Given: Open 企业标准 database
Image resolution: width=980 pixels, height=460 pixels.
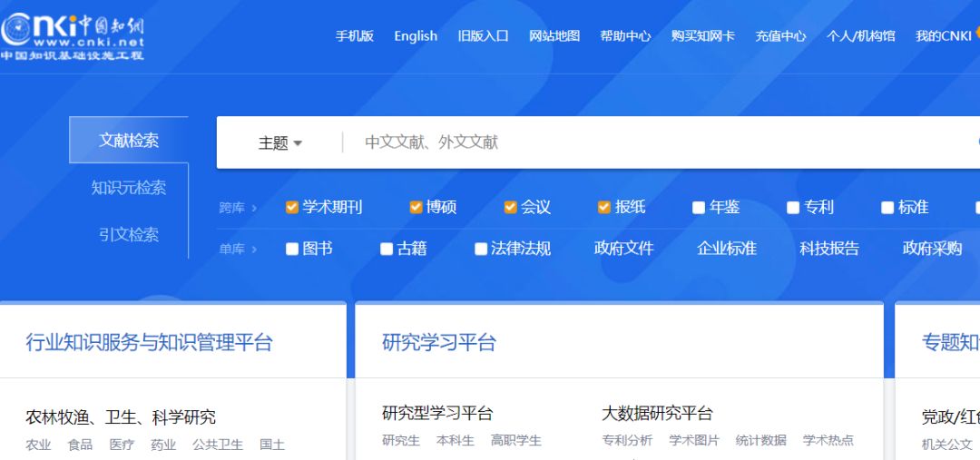Looking at the screenshot, I should tap(727, 249).
